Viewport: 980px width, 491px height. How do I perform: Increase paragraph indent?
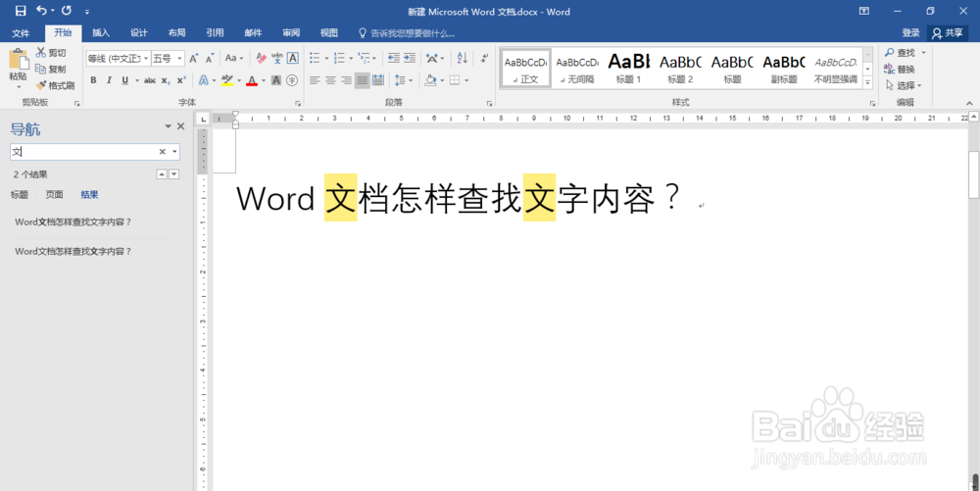pos(410,58)
